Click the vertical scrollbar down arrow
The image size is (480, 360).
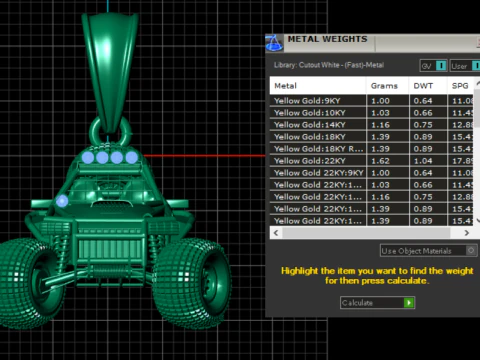click(x=477, y=220)
